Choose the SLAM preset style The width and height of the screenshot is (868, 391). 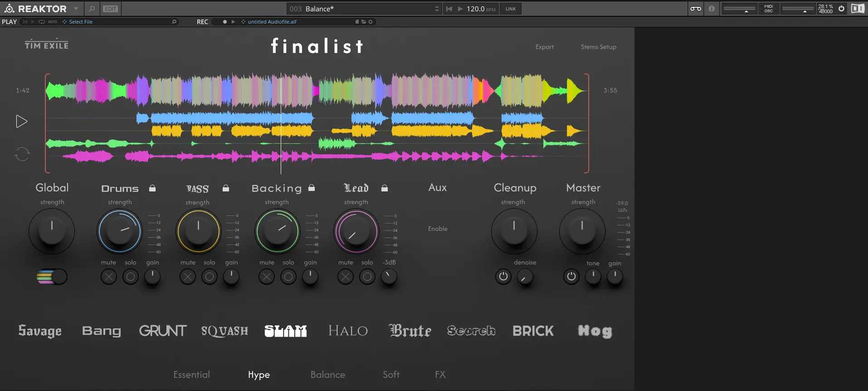[x=285, y=331]
